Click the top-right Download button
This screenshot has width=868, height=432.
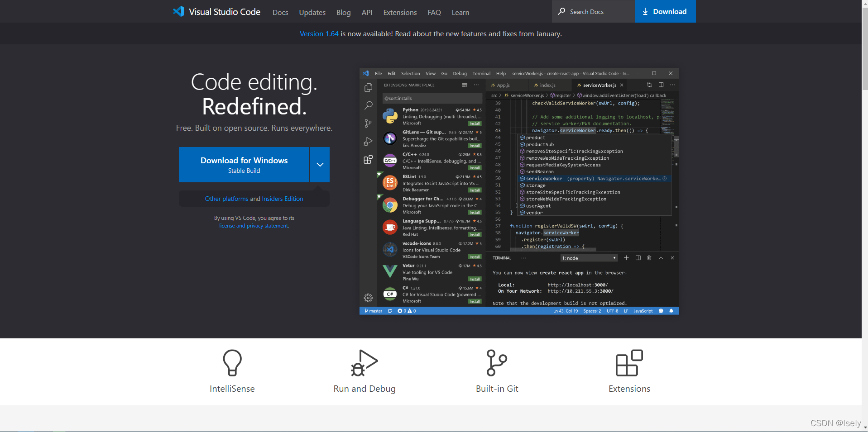pos(665,11)
